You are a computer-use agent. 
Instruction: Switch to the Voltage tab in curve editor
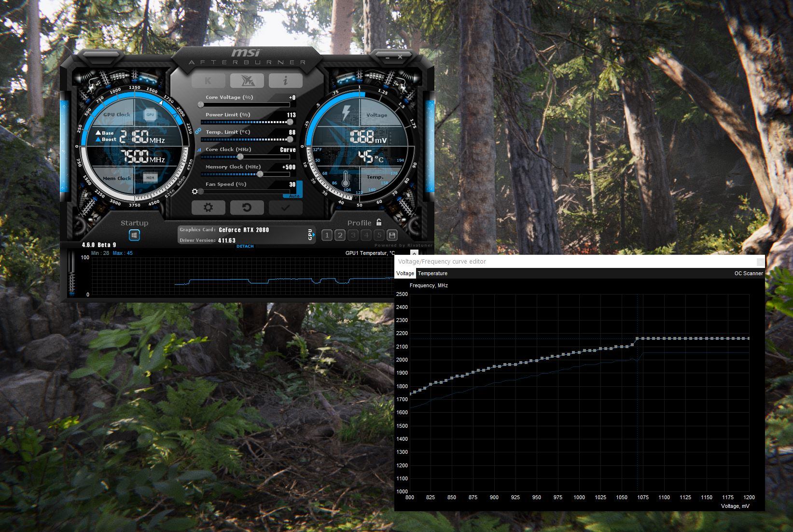coord(405,273)
